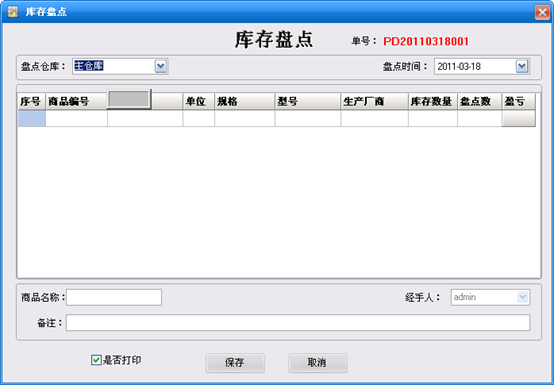Click the first row 盈亏 cell button

519,119
